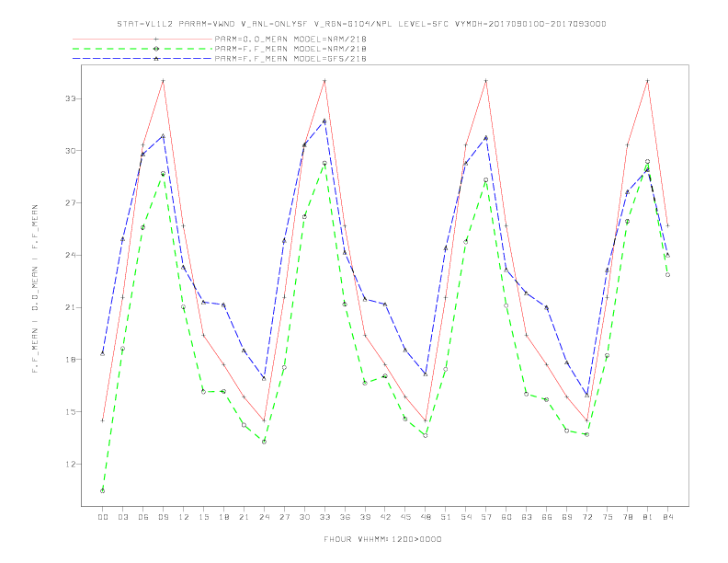Click x-axis forecast hour label 30
The image size is (728, 563).
point(304,517)
